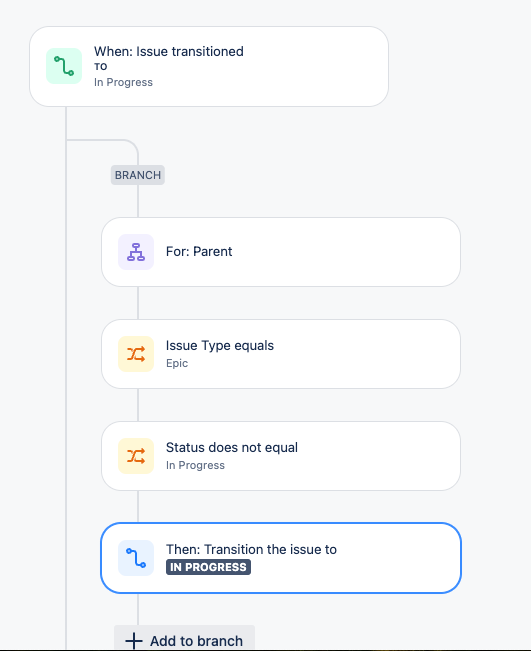This screenshot has width=531, height=651.
Task: Open the Then: Transition the issue to action
Action: pos(281,558)
